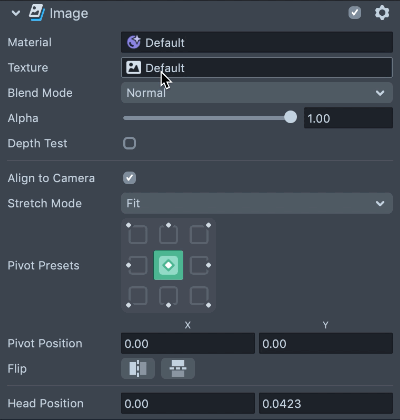Open the Blend Mode dropdown
The image size is (400, 420).
pos(257,93)
